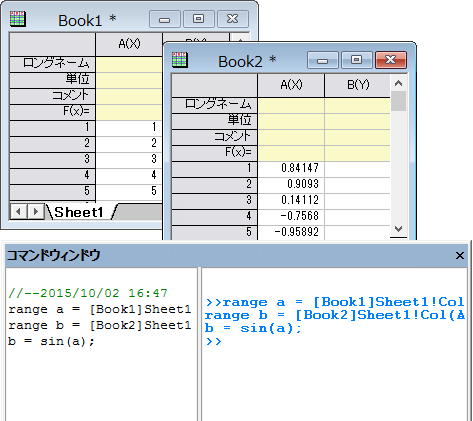Click history line 'range a = [Book1]Sheet1'
Image resolution: width=473 pixels, height=421 pixels.
100,309
